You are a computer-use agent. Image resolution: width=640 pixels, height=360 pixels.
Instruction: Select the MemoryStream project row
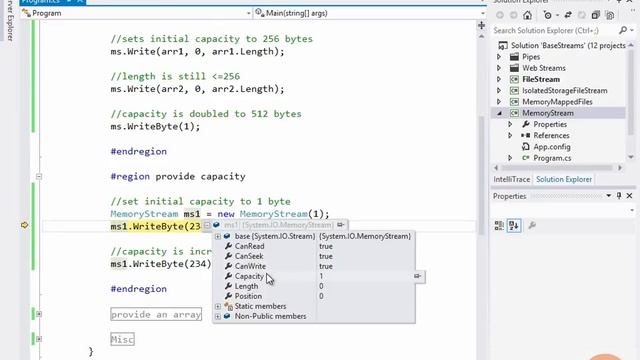(558, 113)
